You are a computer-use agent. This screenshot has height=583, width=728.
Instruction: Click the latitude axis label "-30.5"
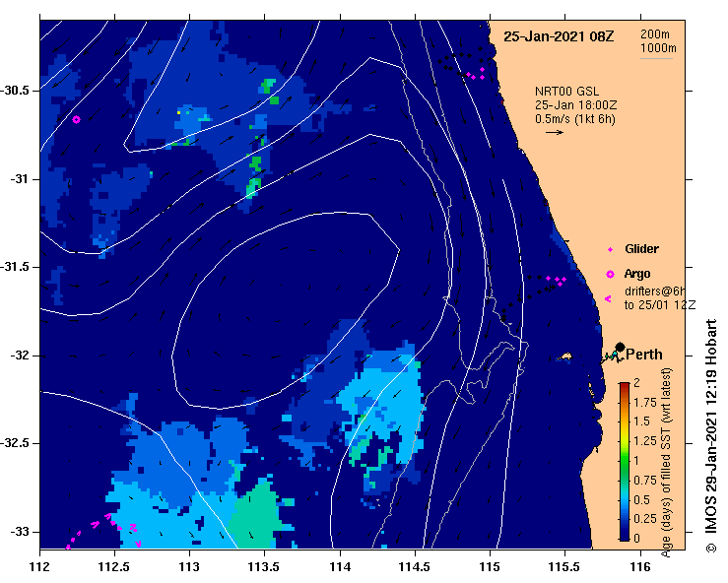14,91
